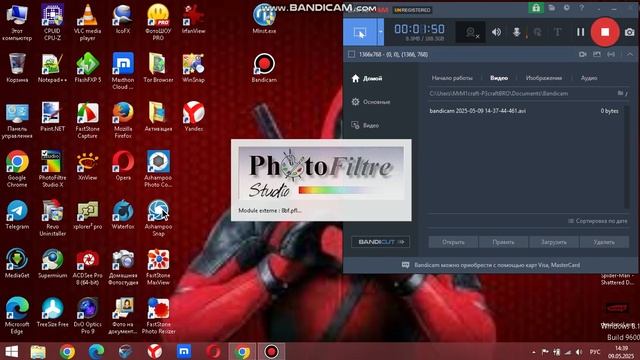
Task: Take a screenshot with Bandicam camera icon
Action: (x=629, y=32)
